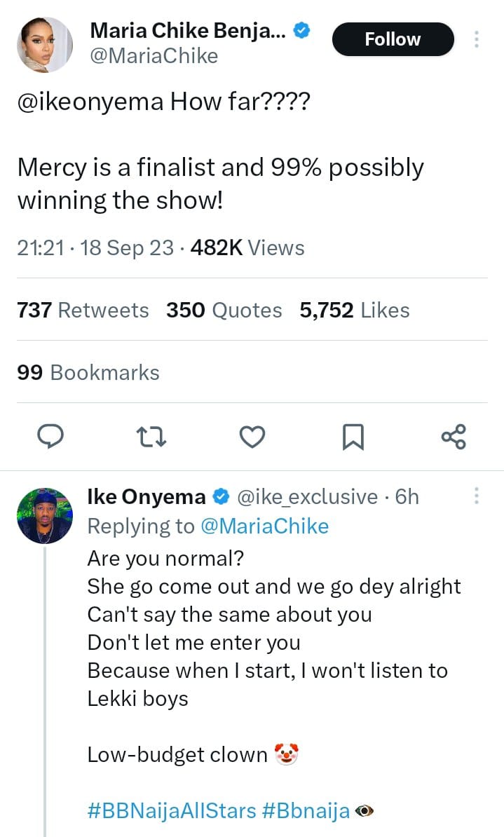The image size is (504, 837).
Task: Click the reply comment icon
Action: tap(50, 436)
